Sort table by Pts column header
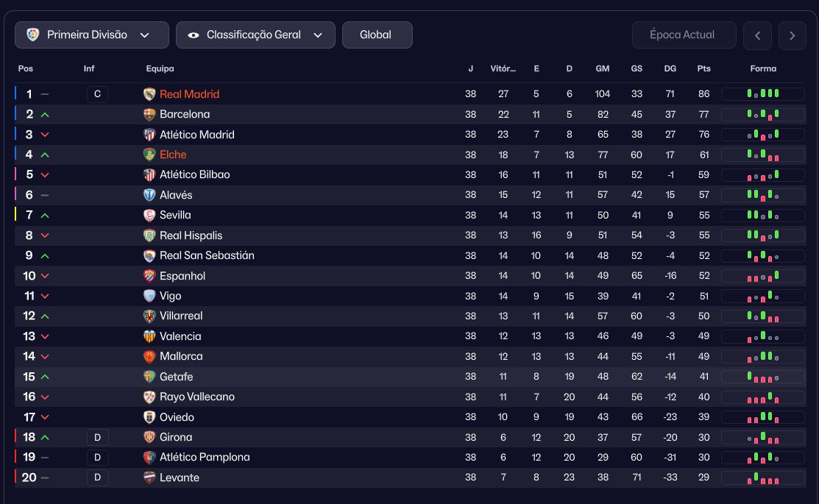The height and width of the screenshot is (504, 819). 703,68
